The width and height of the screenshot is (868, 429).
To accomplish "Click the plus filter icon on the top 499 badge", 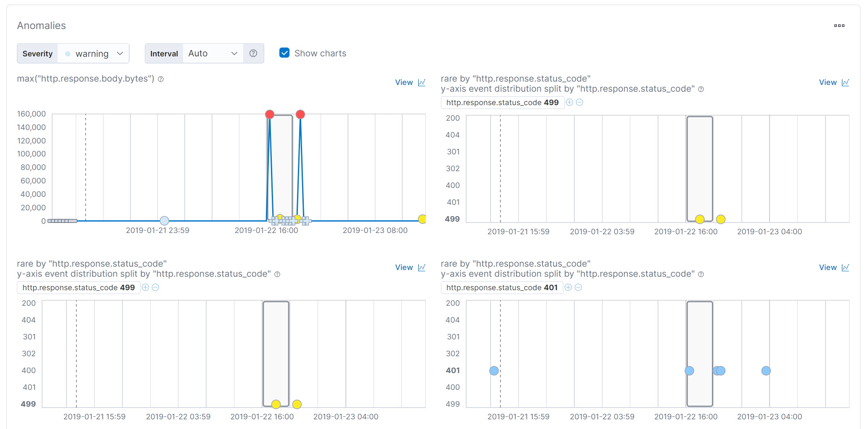I will [x=569, y=102].
